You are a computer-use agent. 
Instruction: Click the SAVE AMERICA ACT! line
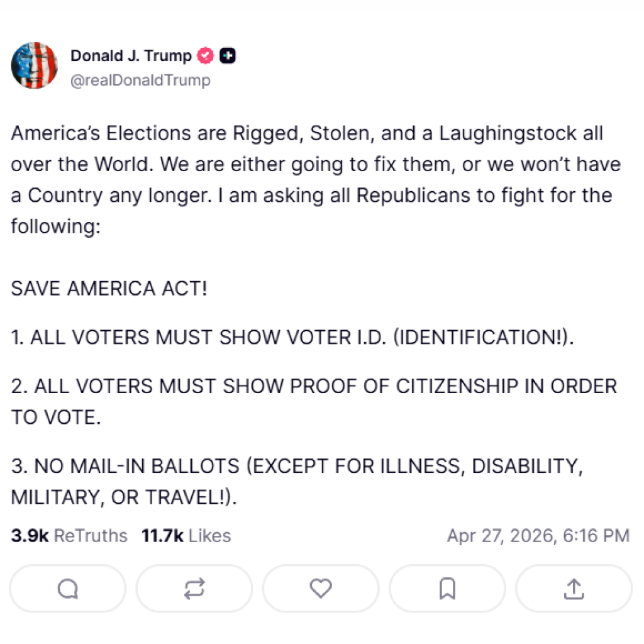pyautogui.click(x=109, y=289)
